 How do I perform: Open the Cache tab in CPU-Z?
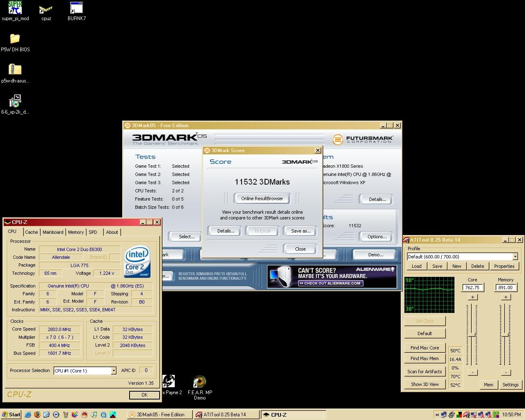pos(32,232)
